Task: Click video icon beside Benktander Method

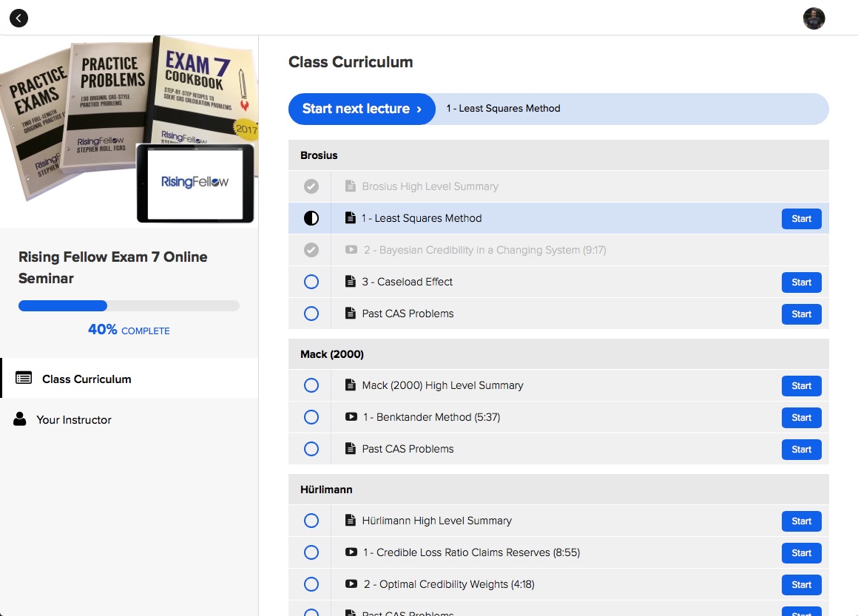Action: click(x=351, y=416)
